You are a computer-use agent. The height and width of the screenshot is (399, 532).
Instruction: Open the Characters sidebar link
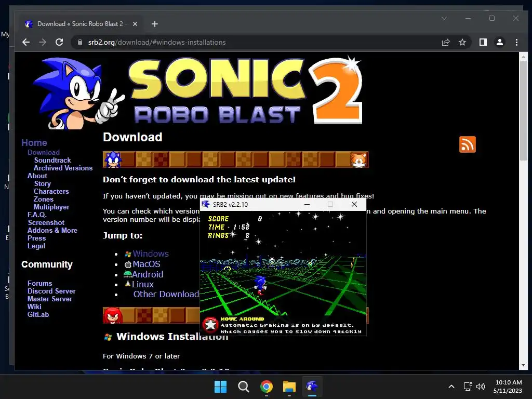(x=51, y=191)
